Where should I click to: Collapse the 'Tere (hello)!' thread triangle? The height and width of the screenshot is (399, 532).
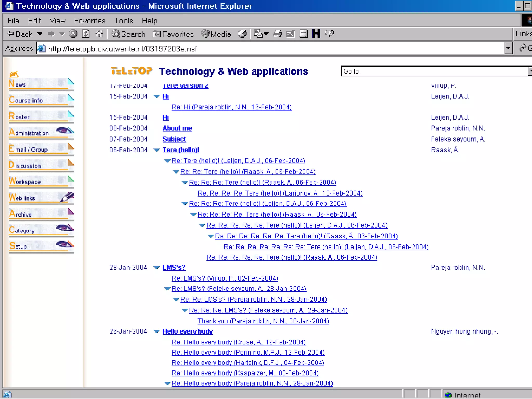(156, 150)
